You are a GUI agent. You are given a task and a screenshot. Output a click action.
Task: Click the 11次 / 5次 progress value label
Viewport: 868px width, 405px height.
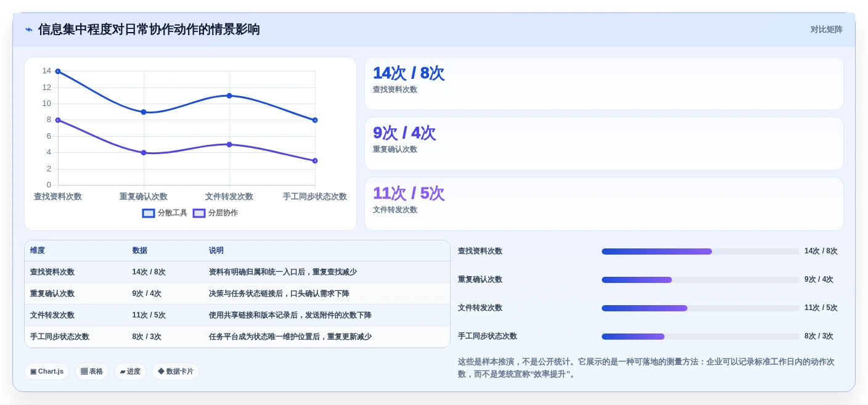tap(821, 308)
